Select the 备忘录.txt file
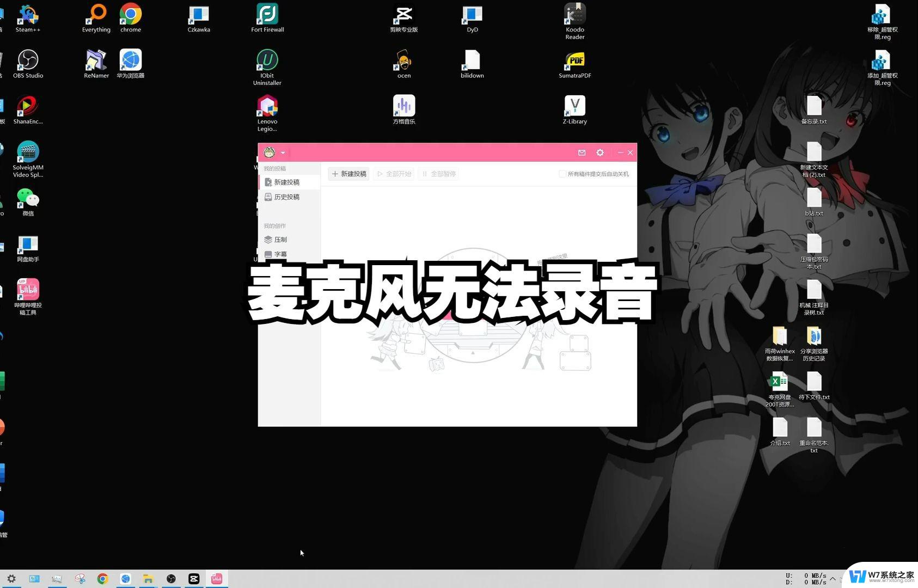 [x=814, y=110]
